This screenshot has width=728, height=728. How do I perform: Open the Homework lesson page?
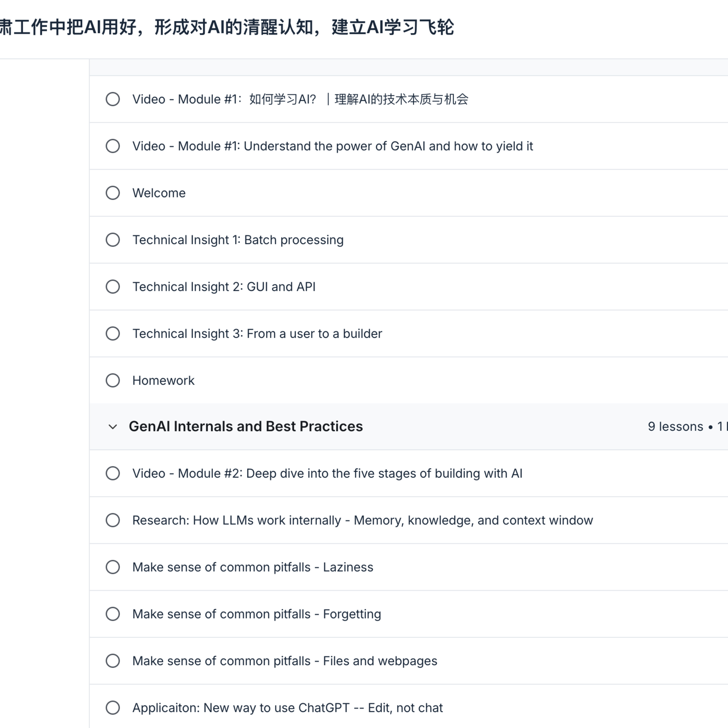(x=163, y=380)
